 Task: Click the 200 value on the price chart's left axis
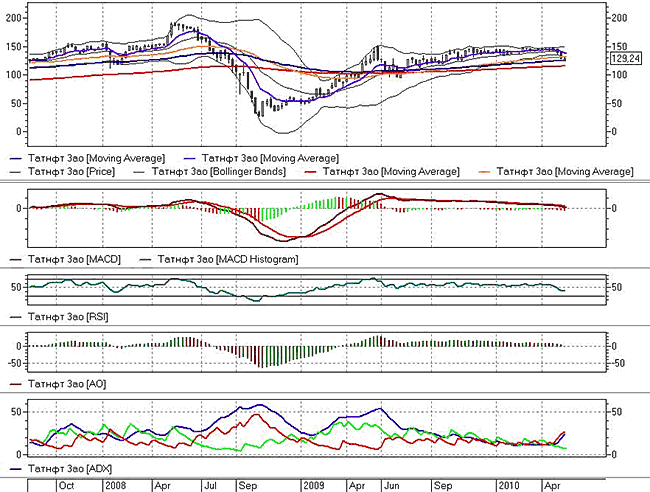13,18
